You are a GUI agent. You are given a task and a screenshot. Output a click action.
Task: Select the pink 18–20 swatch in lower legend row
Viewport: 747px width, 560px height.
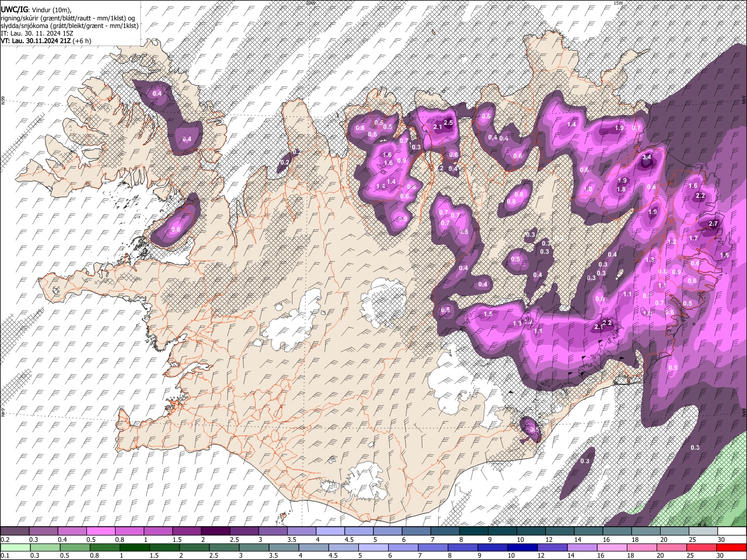pos(642,547)
